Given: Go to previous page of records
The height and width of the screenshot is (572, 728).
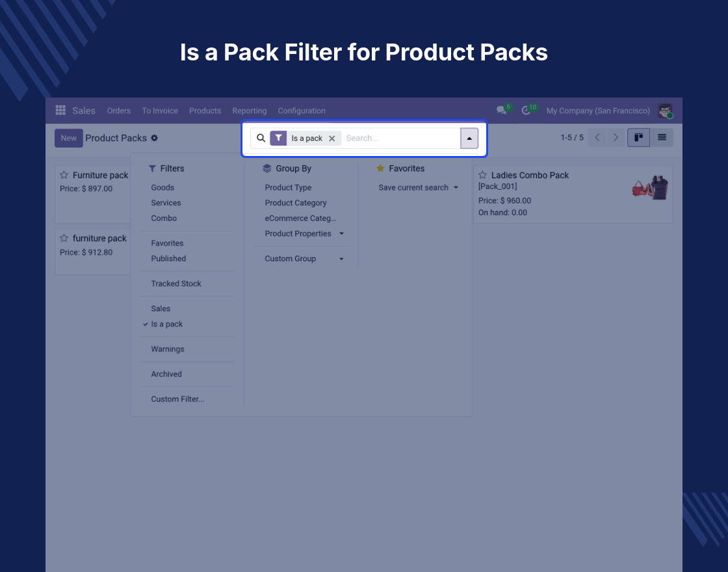Looking at the screenshot, I should (597, 137).
